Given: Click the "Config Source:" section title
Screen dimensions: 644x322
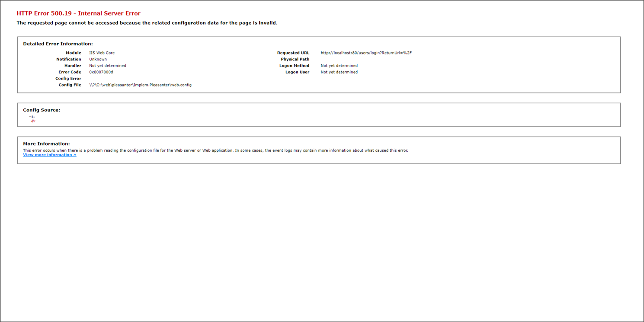Looking at the screenshot, I should [42, 110].
